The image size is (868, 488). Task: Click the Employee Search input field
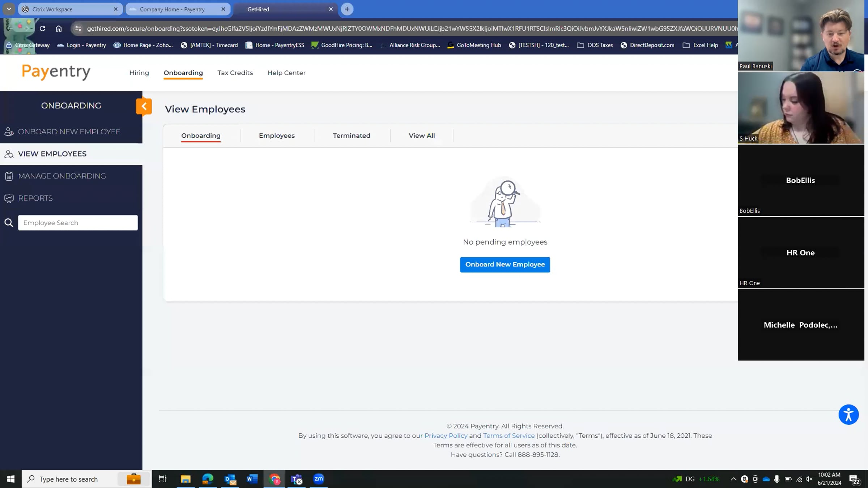coord(78,223)
